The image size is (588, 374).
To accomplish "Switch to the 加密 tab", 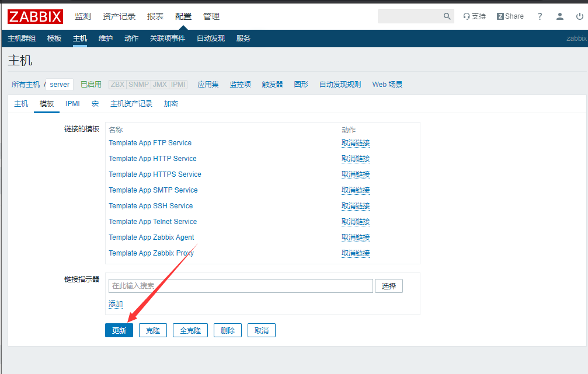I will click(x=171, y=104).
